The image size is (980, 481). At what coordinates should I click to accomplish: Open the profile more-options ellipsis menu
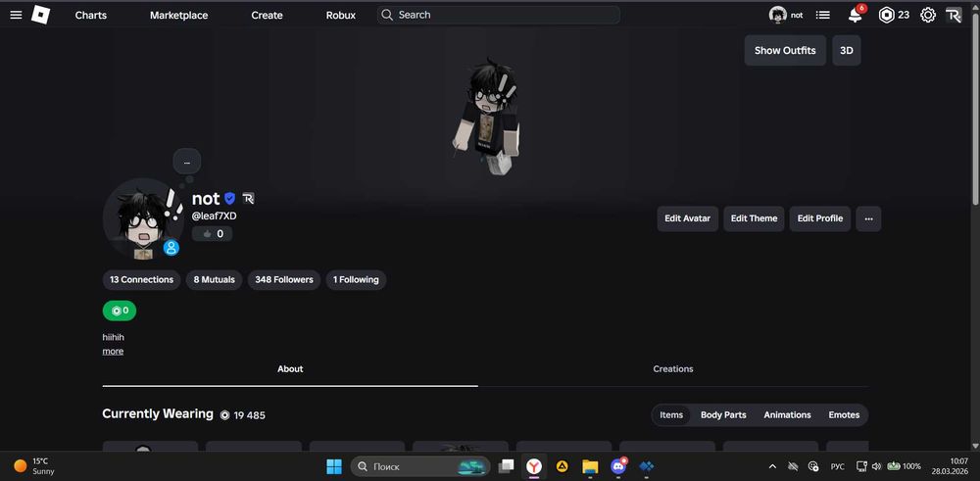click(x=868, y=218)
